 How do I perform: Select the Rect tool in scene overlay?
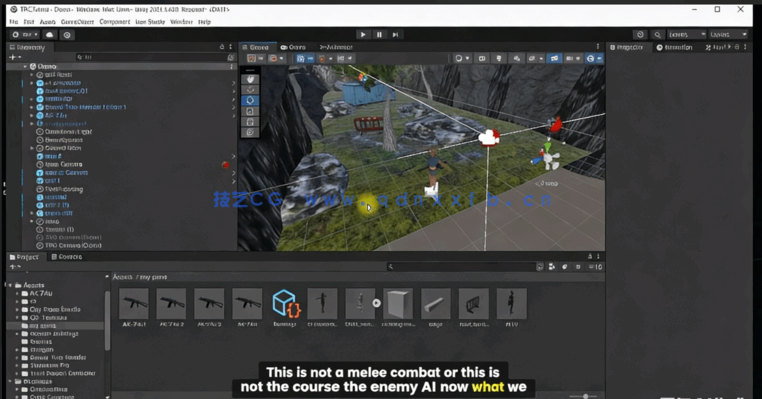(x=250, y=121)
